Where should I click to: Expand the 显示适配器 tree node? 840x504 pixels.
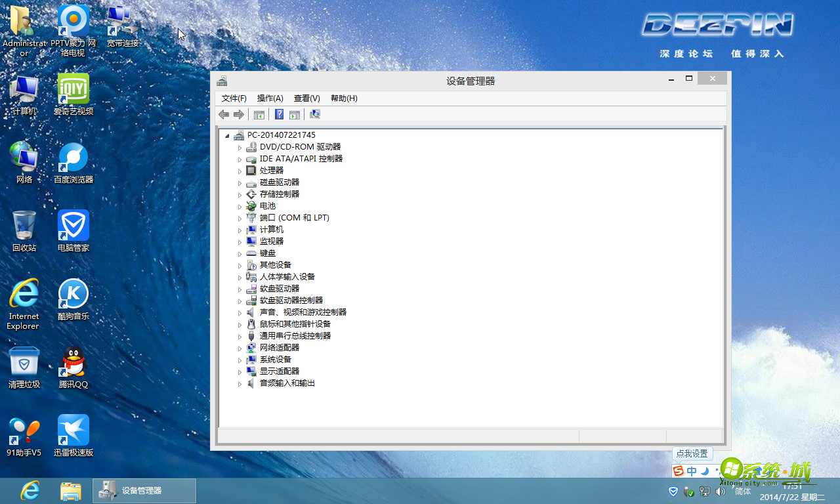tap(240, 371)
